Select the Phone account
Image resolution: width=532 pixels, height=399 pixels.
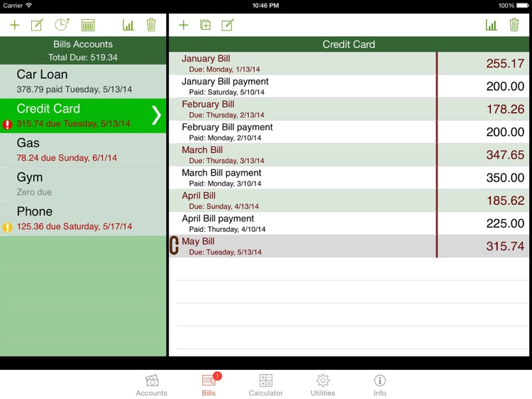pos(83,219)
